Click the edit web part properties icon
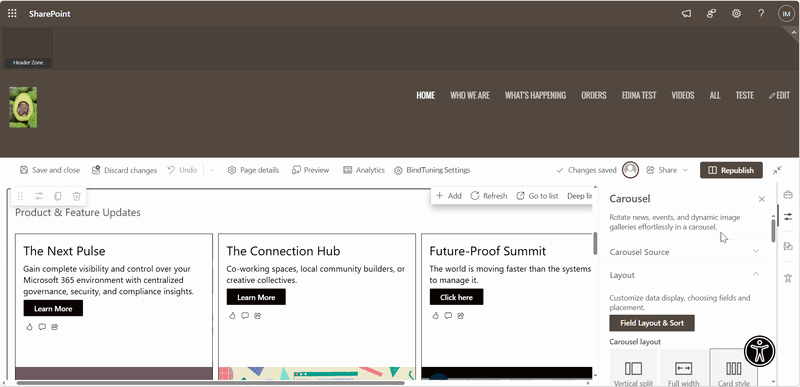Image resolution: width=800 pixels, height=387 pixels. pos(39,196)
